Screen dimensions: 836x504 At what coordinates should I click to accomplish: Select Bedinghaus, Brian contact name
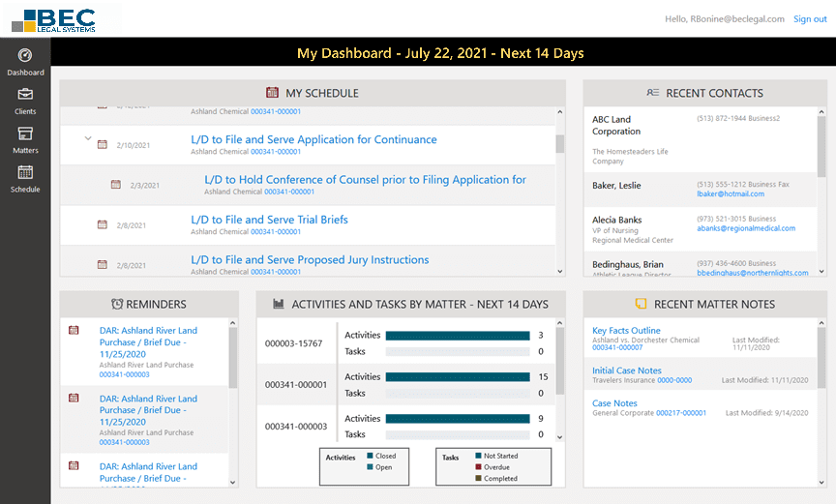628,264
